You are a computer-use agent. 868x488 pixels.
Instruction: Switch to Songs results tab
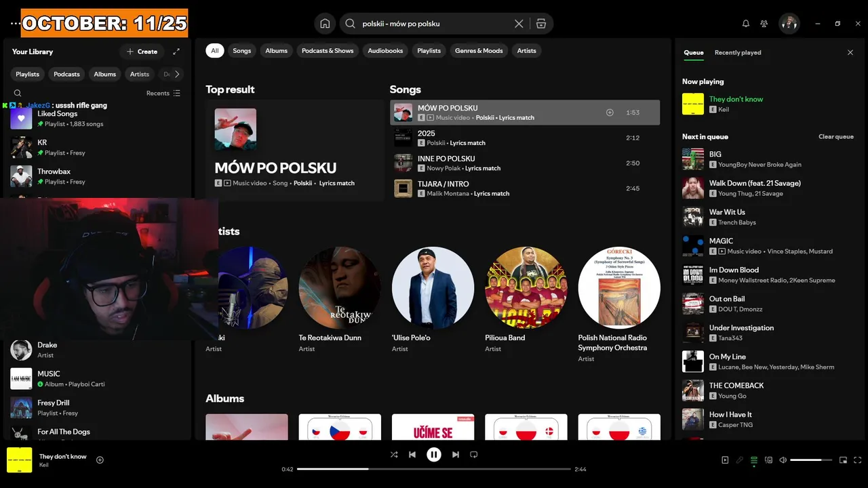tap(242, 51)
